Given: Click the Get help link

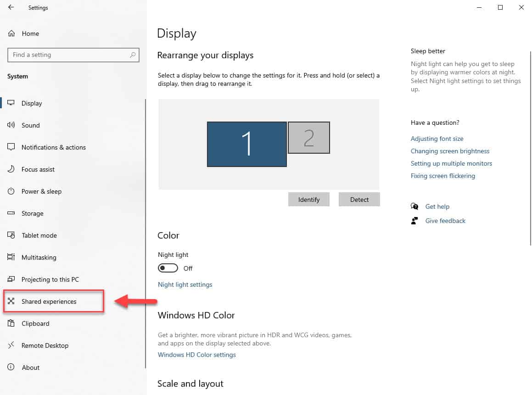Looking at the screenshot, I should click(437, 206).
